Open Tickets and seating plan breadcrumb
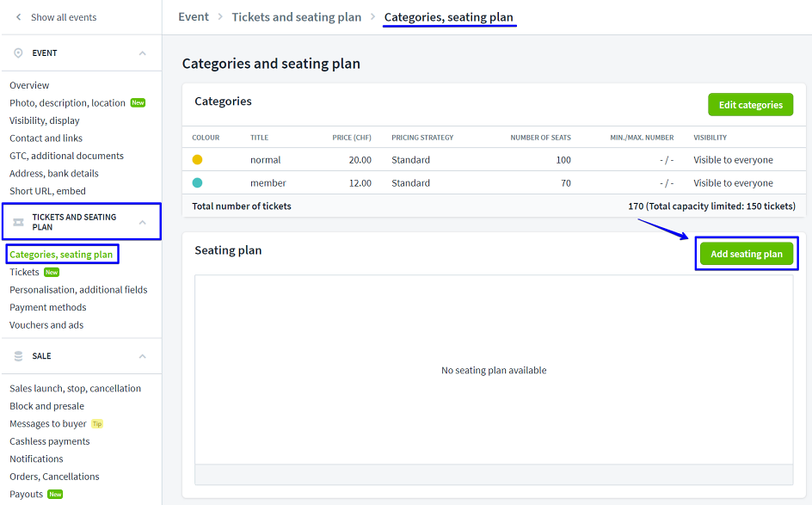The width and height of the screenshot is (812, 505). click(x=297, y=17)
